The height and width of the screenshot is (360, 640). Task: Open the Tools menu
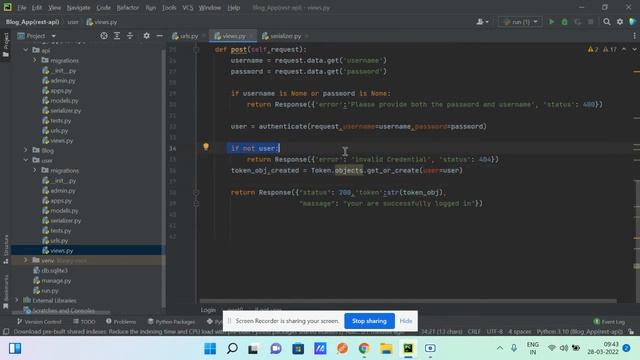[169, 8]
